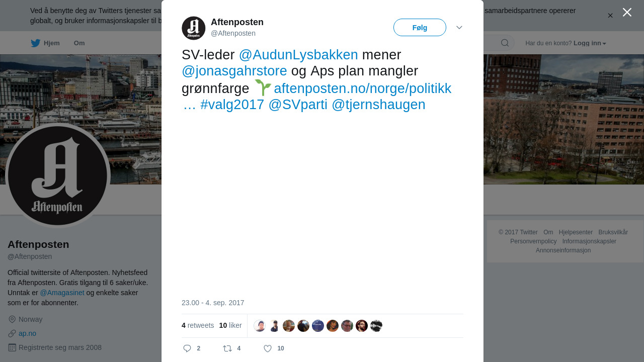
Task: Dismiss the cookie notice banner X
Action: click(x=610, y=16)
